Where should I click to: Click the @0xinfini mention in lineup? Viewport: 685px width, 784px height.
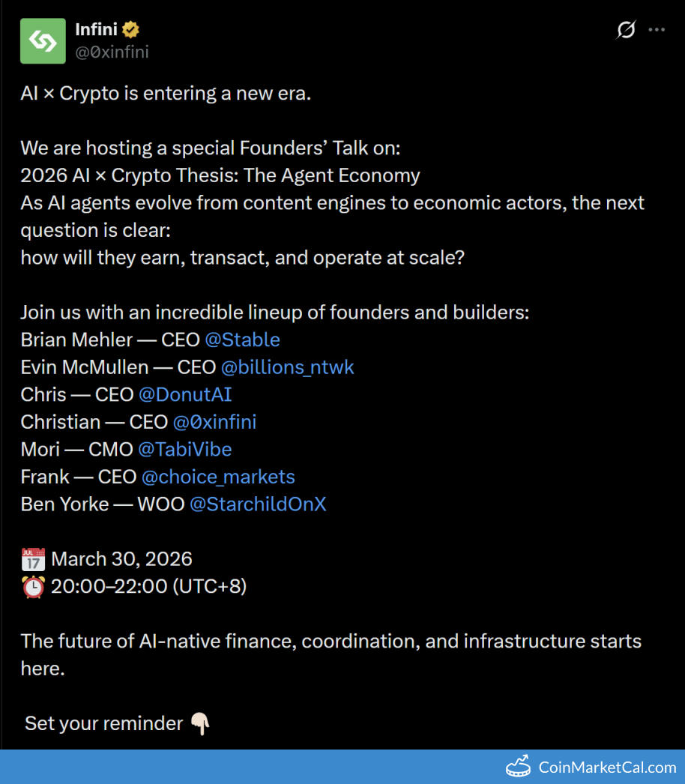click(214, 422)
